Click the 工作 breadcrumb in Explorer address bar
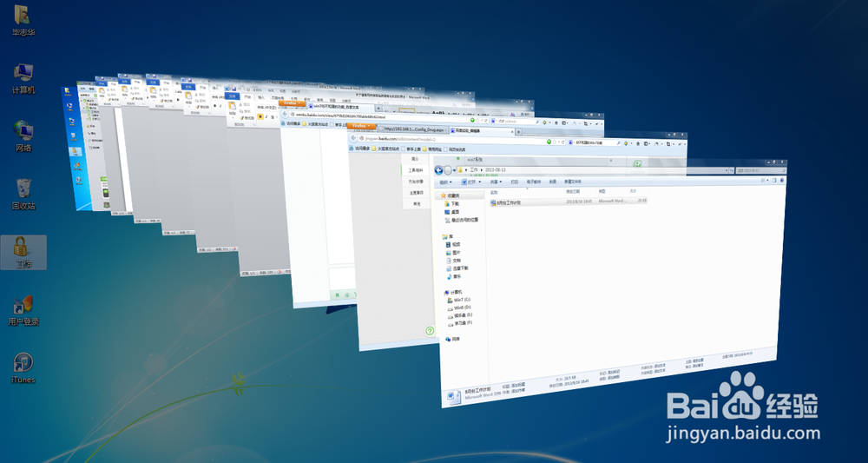The width and height of the screenshot is (868, 463). pyautogui.click(x=474, y=170)
